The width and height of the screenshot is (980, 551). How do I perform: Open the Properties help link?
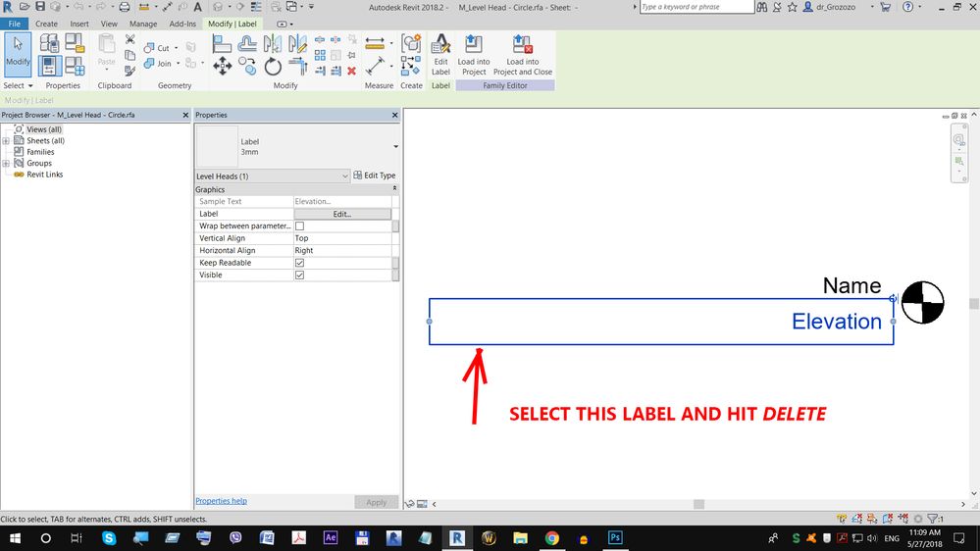(222, 501)
